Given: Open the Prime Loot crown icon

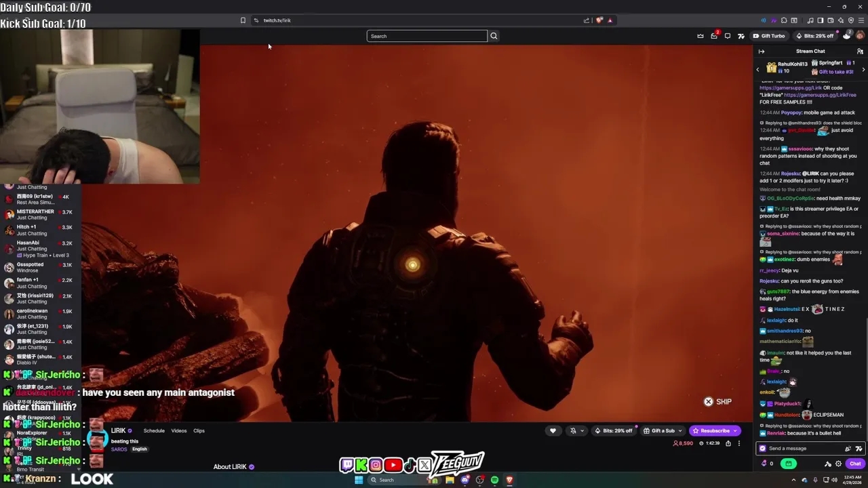Looking at the screenshot, I should tap(701, 36).
